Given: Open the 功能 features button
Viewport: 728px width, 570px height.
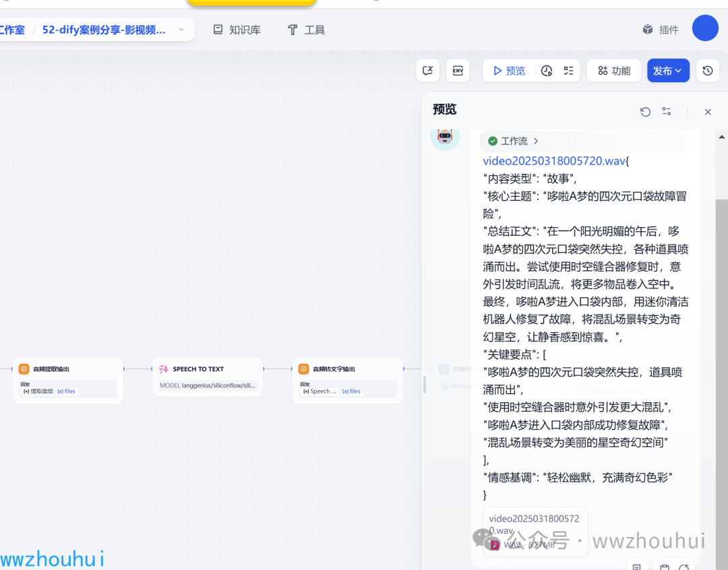Looking at the screenshot, I should pos(614,71).
